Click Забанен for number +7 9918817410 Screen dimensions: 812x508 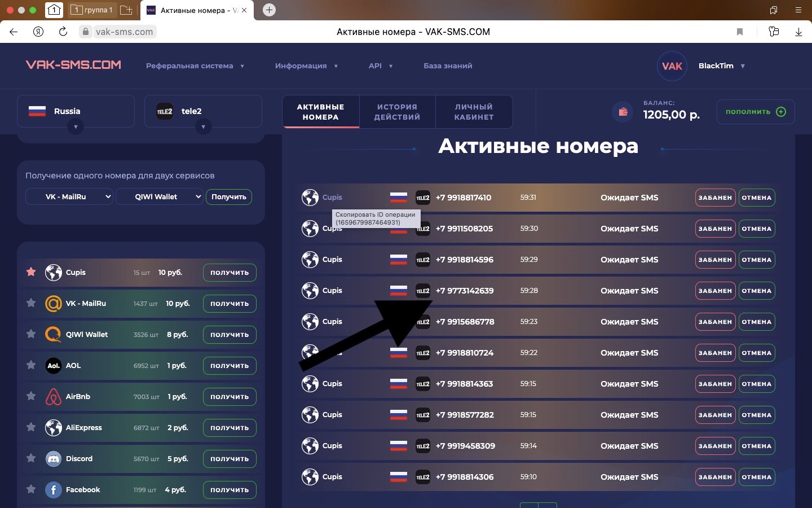point(715,198)
